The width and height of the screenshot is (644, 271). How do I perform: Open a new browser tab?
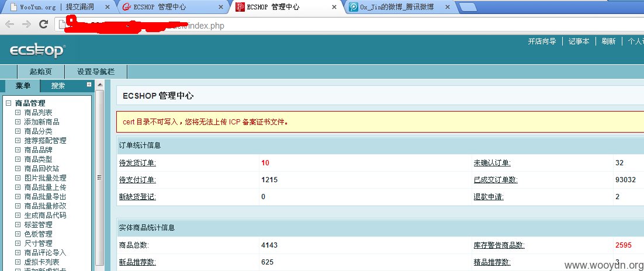[x=467, y=7]
